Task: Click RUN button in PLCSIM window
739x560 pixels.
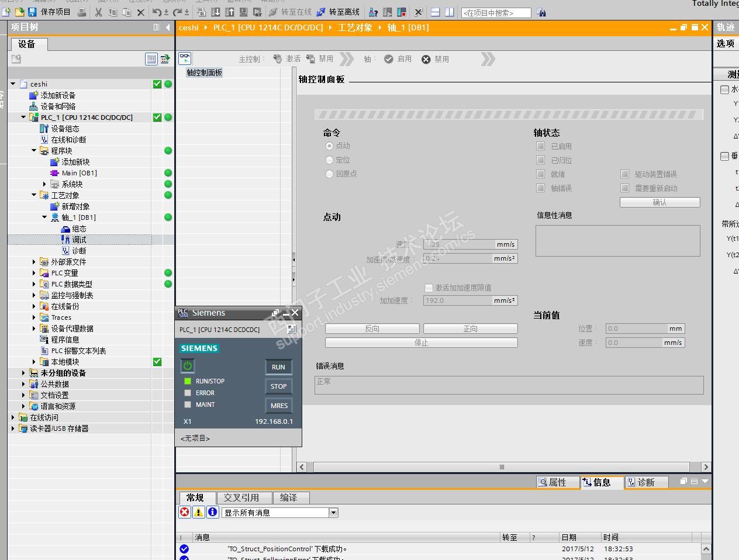Action: (x=278, y=367)
